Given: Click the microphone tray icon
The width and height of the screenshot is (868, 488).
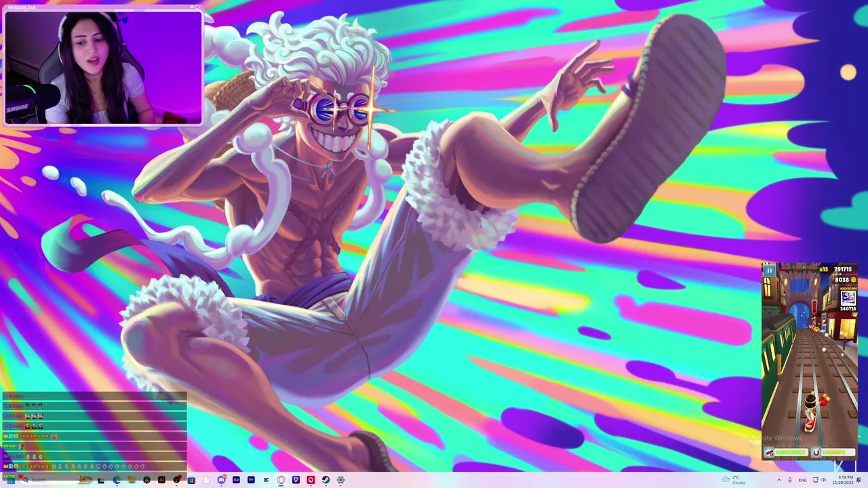Looking at the screenshot, I should tap(790, 480).
